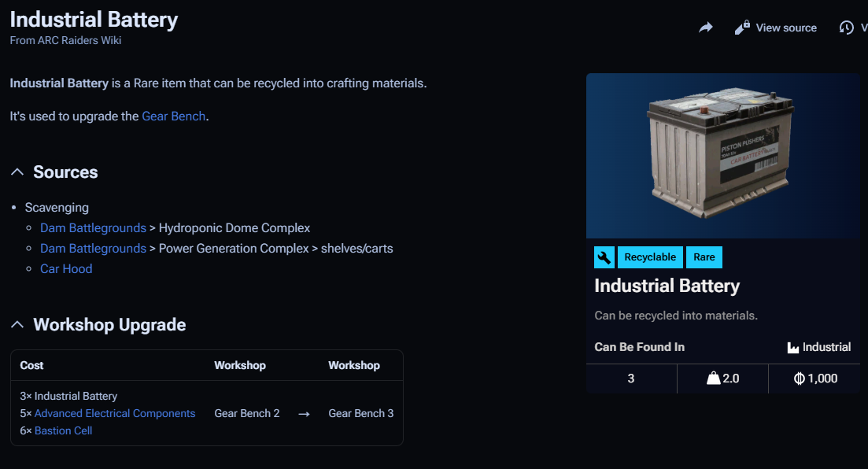Open Dam Battlegrounds link for Hydroponic Dome
868x469 pixels.
[x=93, y=228]
